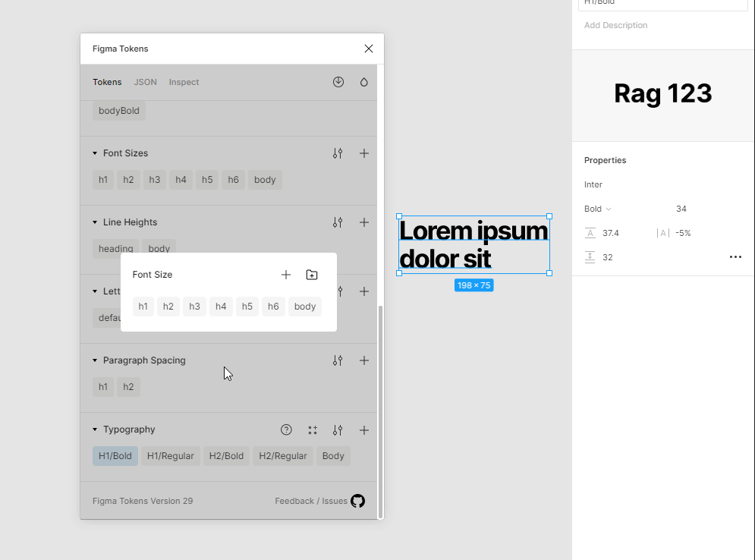Apply h1 token under Paragraph Spacing
This screenshot has width=755, height=560.
[x=103, y=387]
